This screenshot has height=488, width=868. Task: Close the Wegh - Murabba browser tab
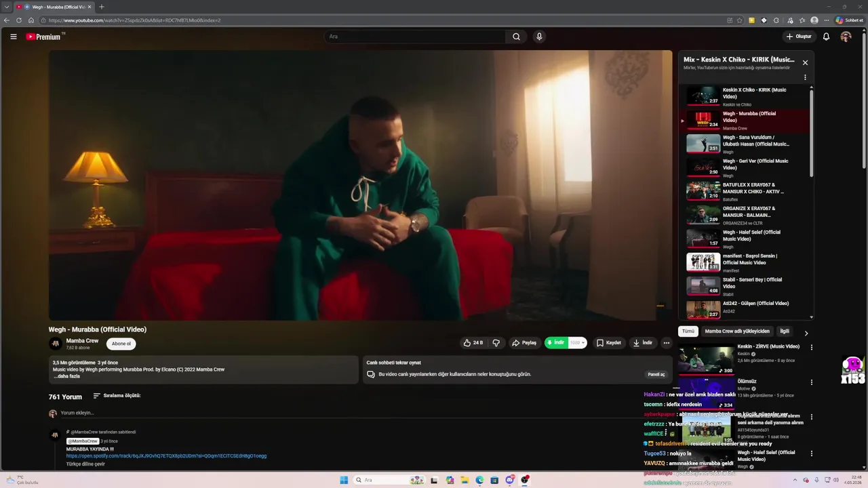click(x=89, y=7)
